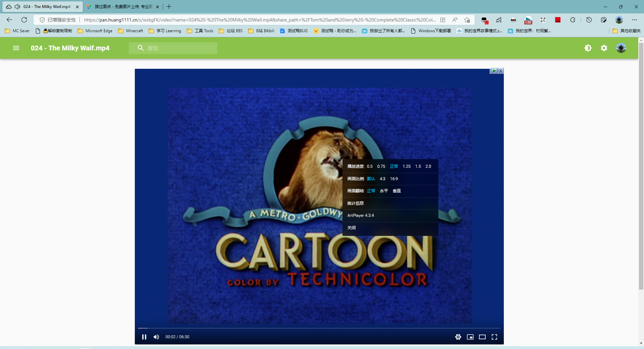The width and height of the screenshot is (644, 349).
Task: Open 测试鸭BUG bookmark
Action: [x=294, y=31]
